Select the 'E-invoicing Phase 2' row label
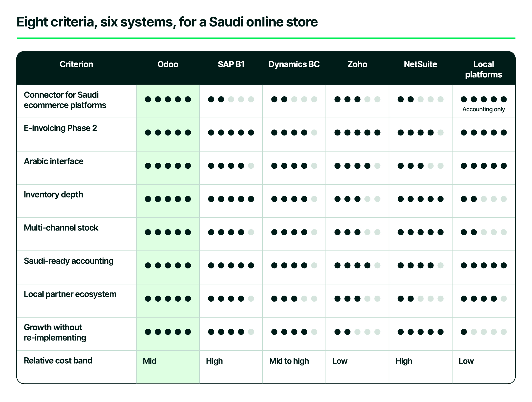The height and width of the screenshot is (402, 532). click(60, 128)
